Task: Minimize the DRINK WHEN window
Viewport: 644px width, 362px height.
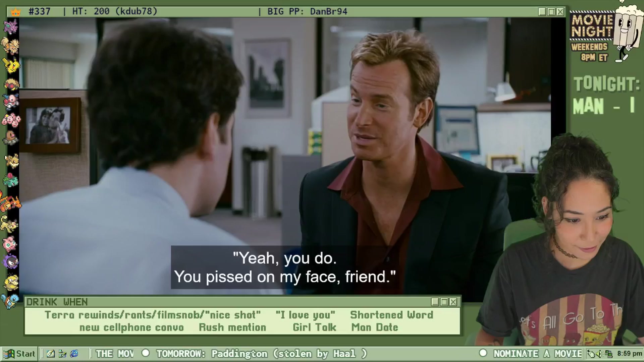Action: tap(435, 302)
